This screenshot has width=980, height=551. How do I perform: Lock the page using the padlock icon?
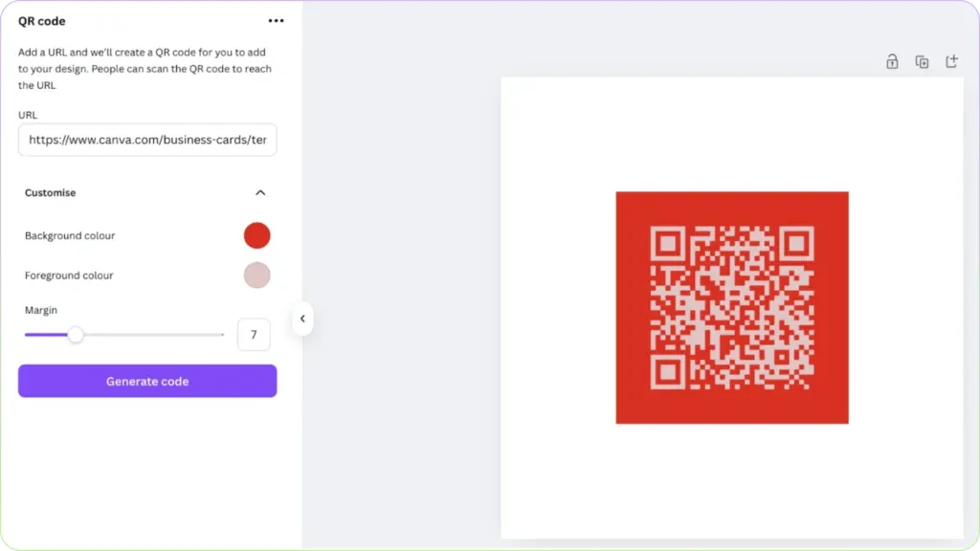click(x=891, y=60)
